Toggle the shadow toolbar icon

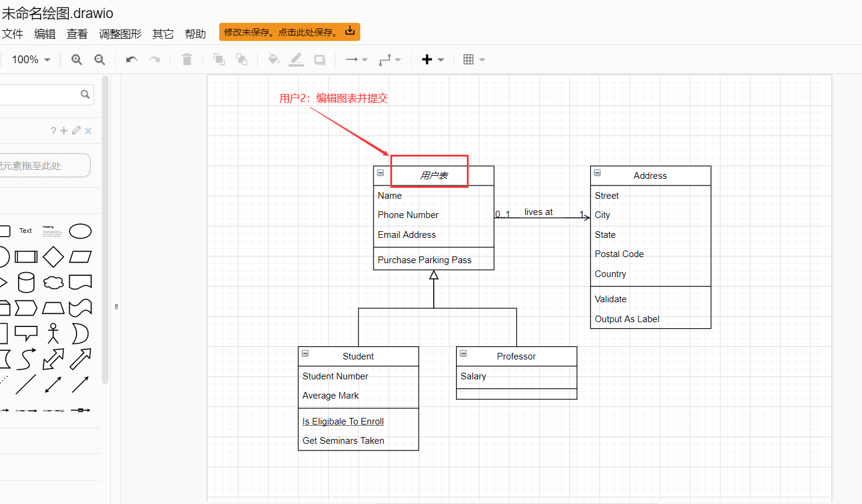[x=320, y=60]
